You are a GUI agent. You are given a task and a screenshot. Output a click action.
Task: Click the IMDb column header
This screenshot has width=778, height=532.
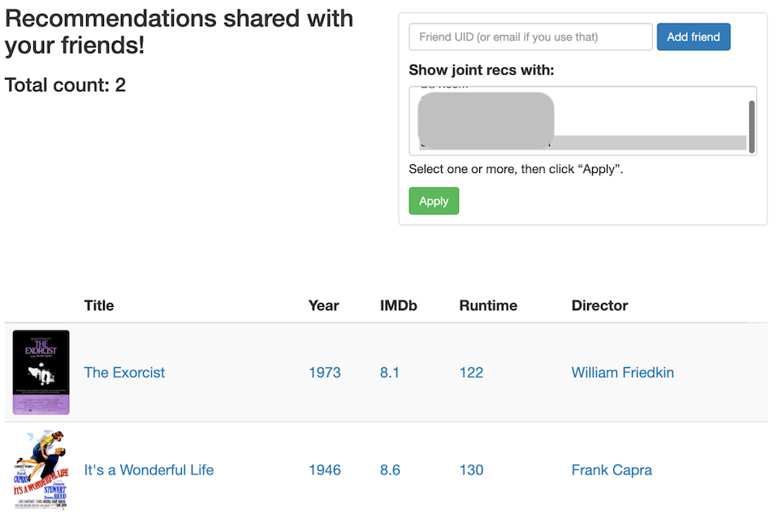(398, 306)
